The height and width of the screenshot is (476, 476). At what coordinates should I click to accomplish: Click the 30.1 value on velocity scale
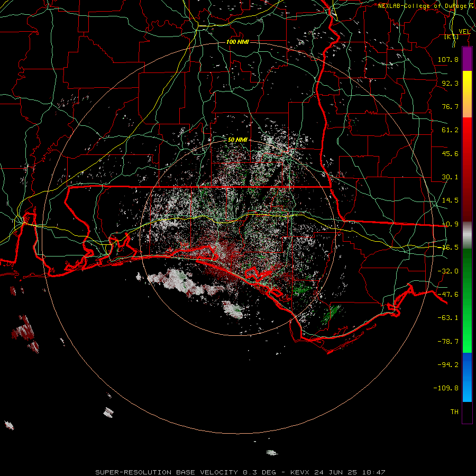pyautogui.click(x=450, y=177)
